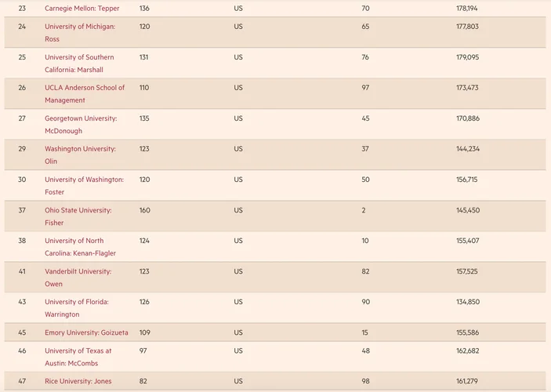Select value 126 in Florida Warrington row
The height and width of the screenshot is (392, 551).
click(x=144, y=302)
